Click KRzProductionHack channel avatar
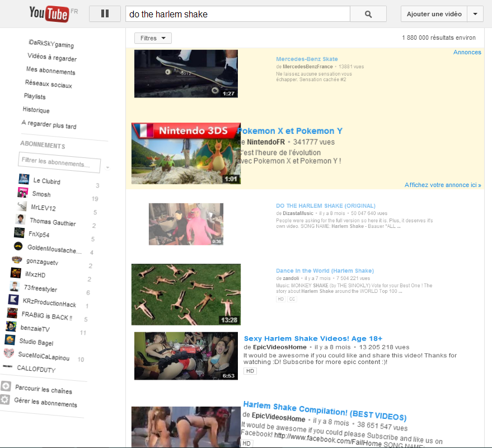The image size is (492, 448). point(13,300)
